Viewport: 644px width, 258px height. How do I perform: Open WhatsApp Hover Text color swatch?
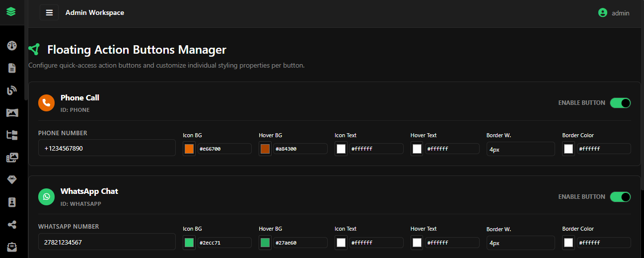point(417,243)
